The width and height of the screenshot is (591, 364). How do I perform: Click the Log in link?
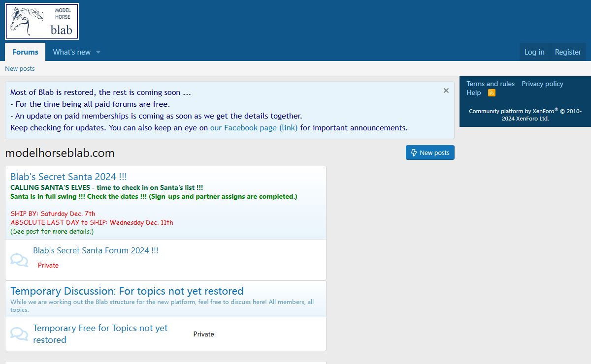click(x=534, y=52)
